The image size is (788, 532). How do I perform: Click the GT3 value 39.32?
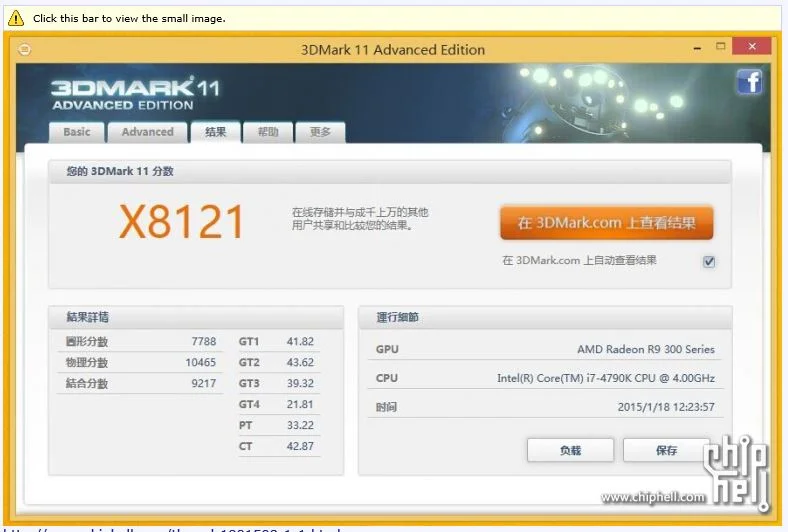300,383
